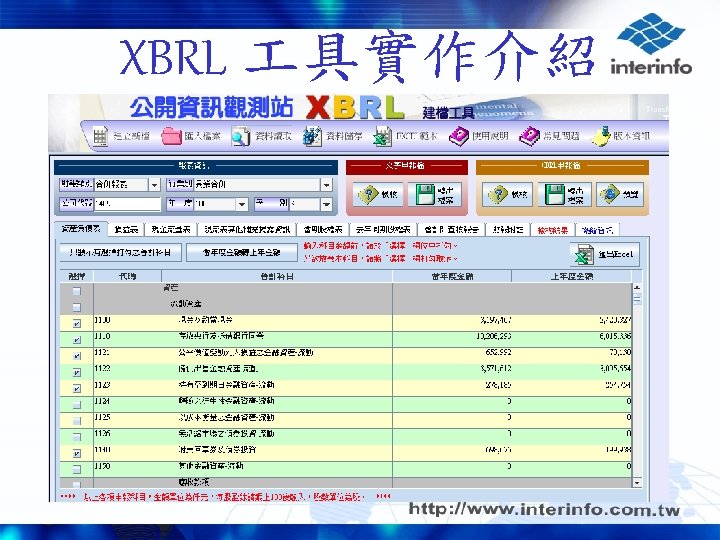Click the 檢核 question icon in the red panel
The width and height of the screenshot is (720, 540).
[368, 195]
